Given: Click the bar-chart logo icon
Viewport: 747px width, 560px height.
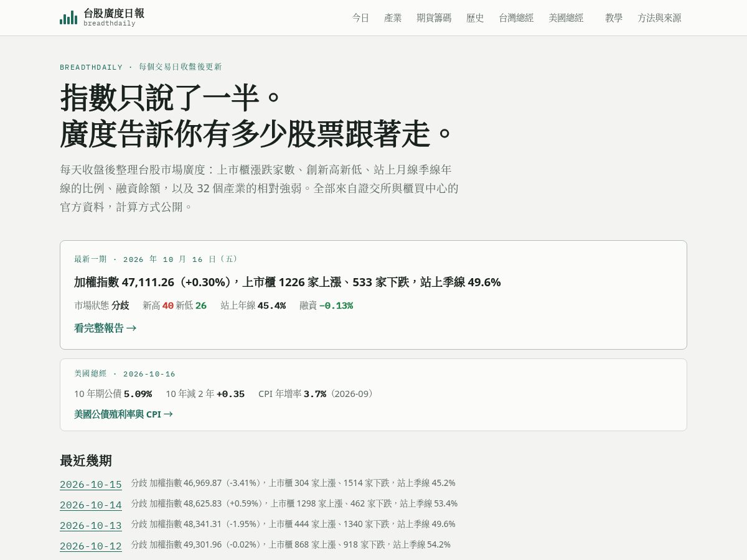Looking at the screenshot, I should (68, 17).
